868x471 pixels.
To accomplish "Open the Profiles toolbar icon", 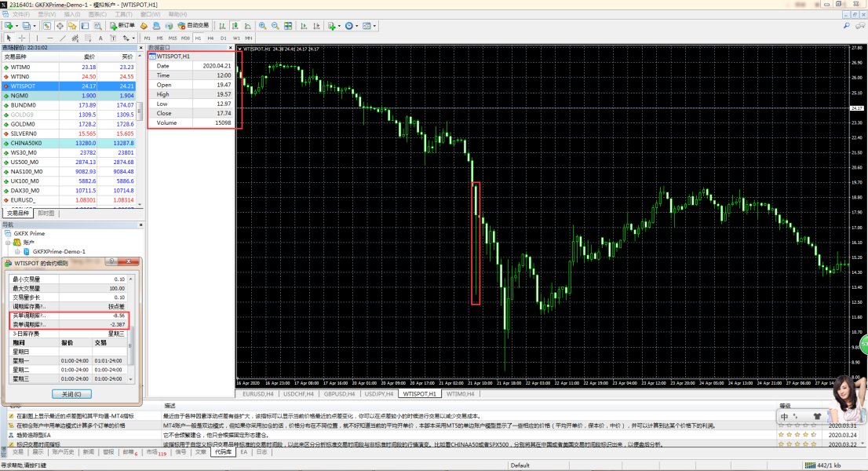I will [27, 25].
